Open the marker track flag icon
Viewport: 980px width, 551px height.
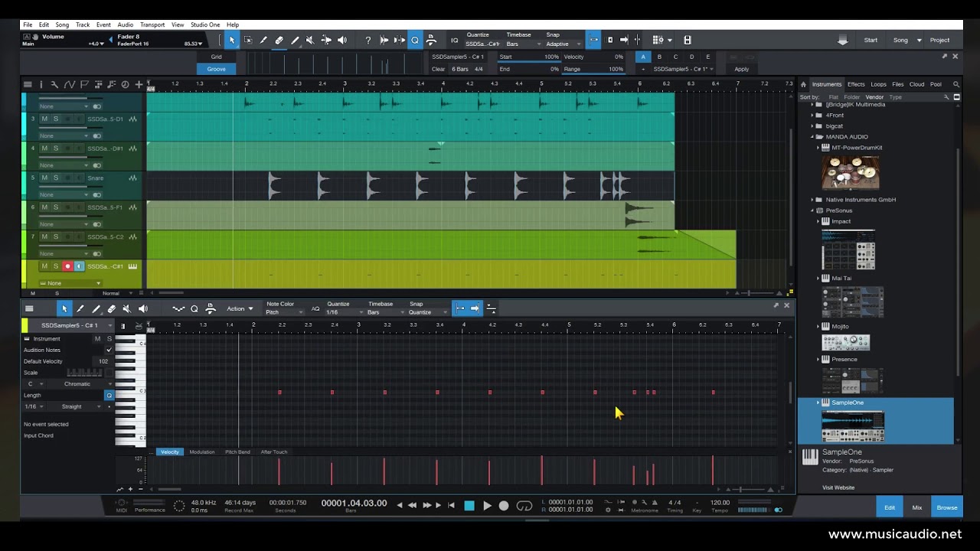(x=84, y=84)
